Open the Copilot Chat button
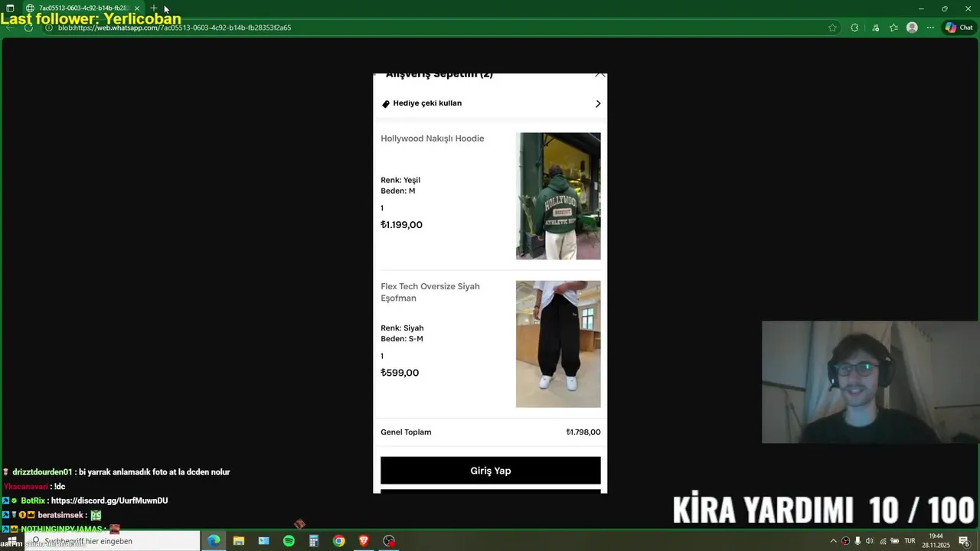Image resolution: width=980 pixels, height=551 pixels. tap(959, 28)
